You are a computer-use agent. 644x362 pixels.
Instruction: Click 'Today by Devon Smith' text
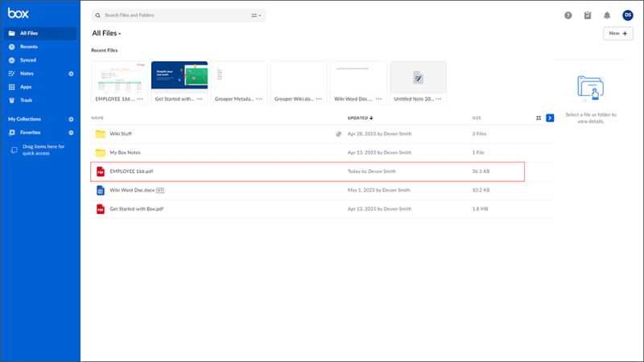pyautogui.click(x=372, y=171)
